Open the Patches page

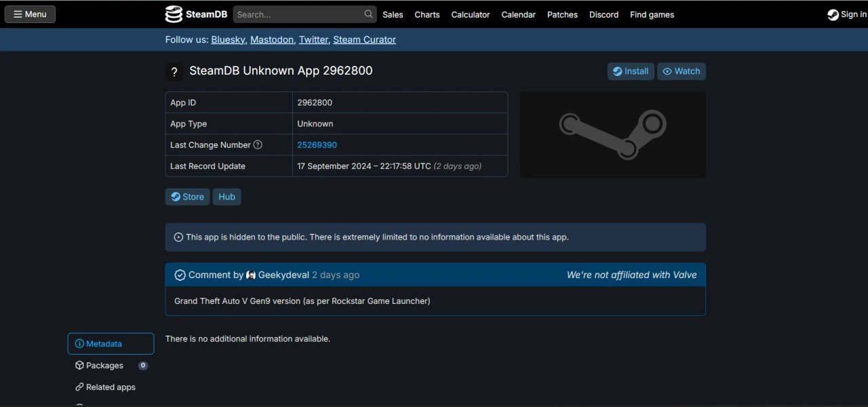tap(563, 14)
